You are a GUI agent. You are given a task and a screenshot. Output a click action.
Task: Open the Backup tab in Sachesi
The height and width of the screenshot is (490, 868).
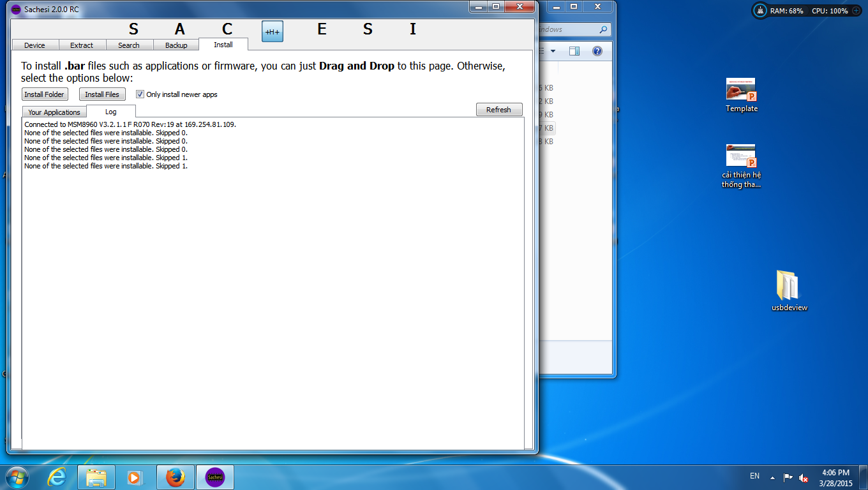pyautogui.click(x=176, y=45)
